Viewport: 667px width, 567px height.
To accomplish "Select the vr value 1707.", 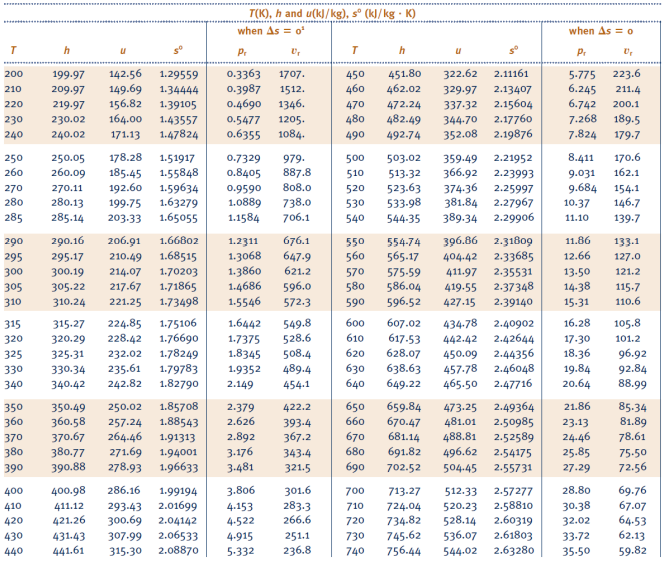I will (292, 74).
